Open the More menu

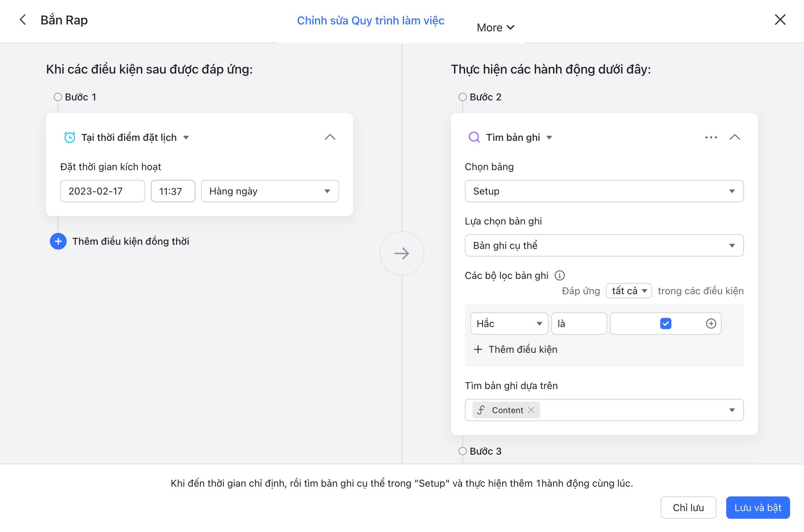(x=495, y=27)
